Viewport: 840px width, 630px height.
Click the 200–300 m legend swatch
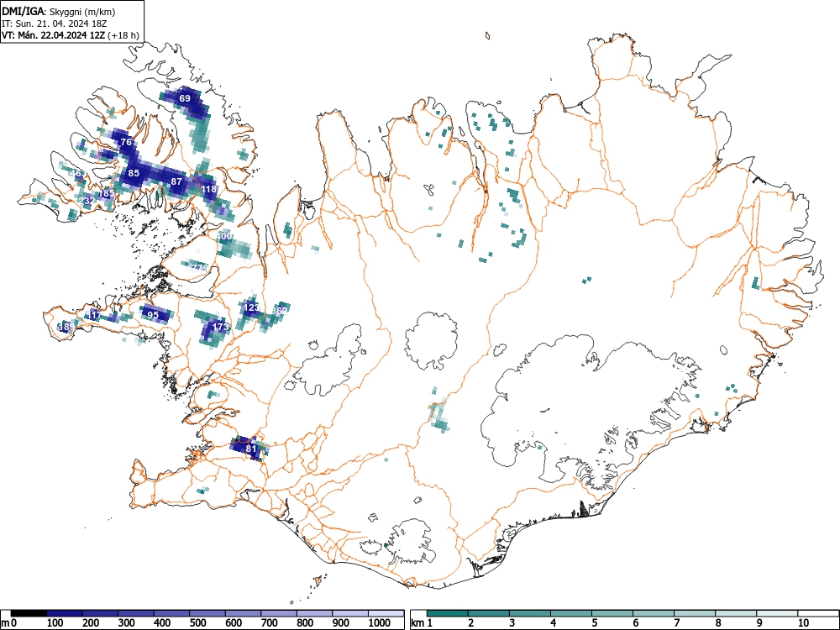point(100,613)
